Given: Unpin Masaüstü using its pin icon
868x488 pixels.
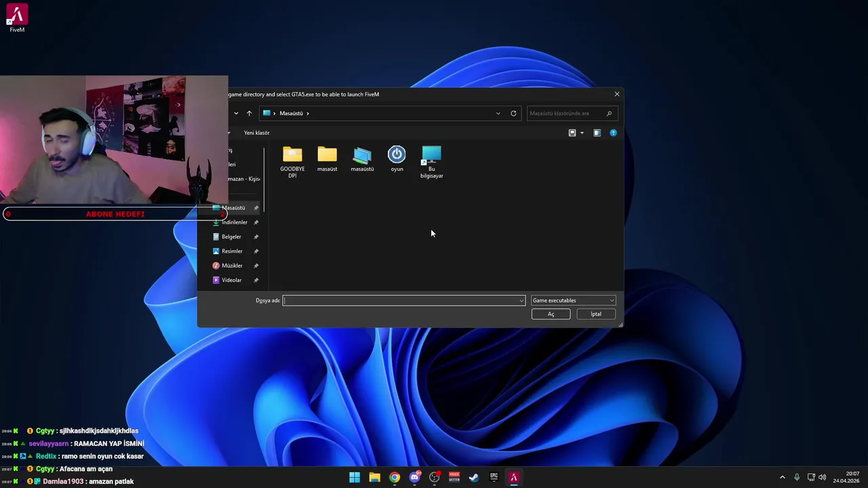Looking at the screenshot, I should [256, 207].
